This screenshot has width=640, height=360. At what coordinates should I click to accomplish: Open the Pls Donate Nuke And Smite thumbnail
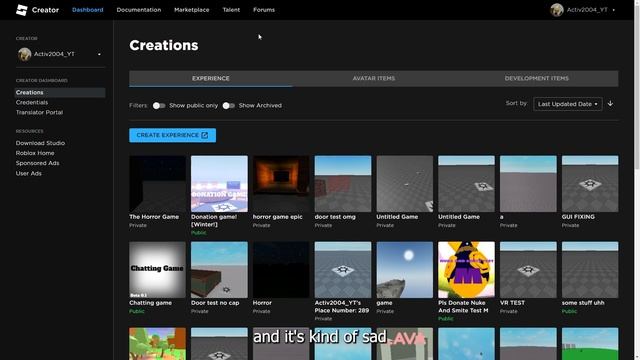tap(466, 270)
